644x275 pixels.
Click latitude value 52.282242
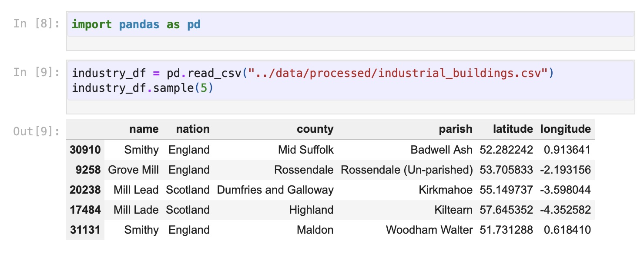click(x=506, y=150)
